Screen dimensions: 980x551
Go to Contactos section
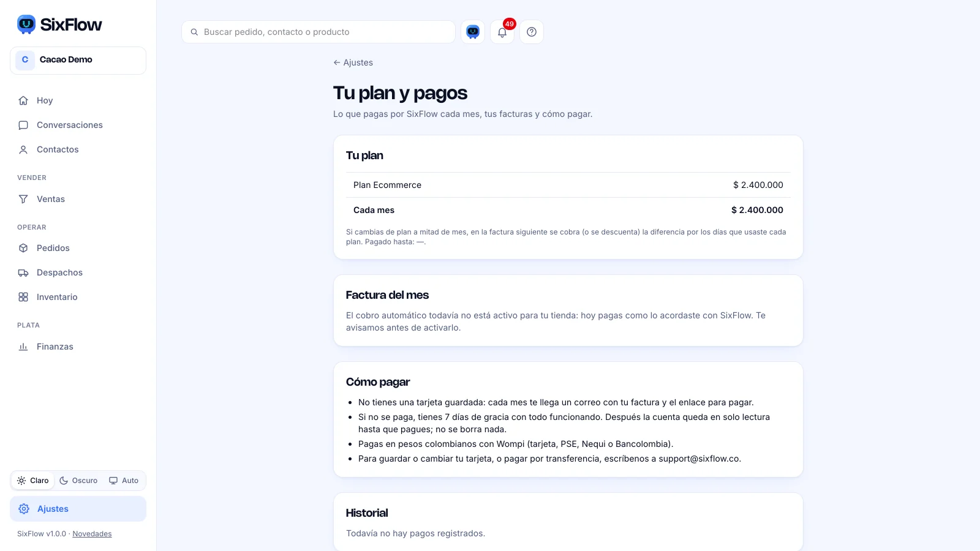point(78,149)
